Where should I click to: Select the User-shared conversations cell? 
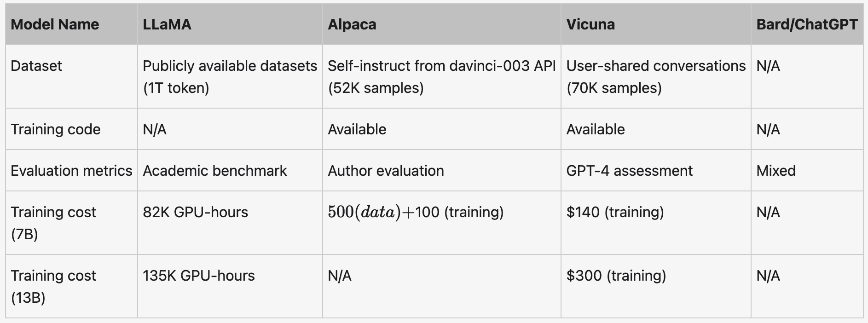656,76
